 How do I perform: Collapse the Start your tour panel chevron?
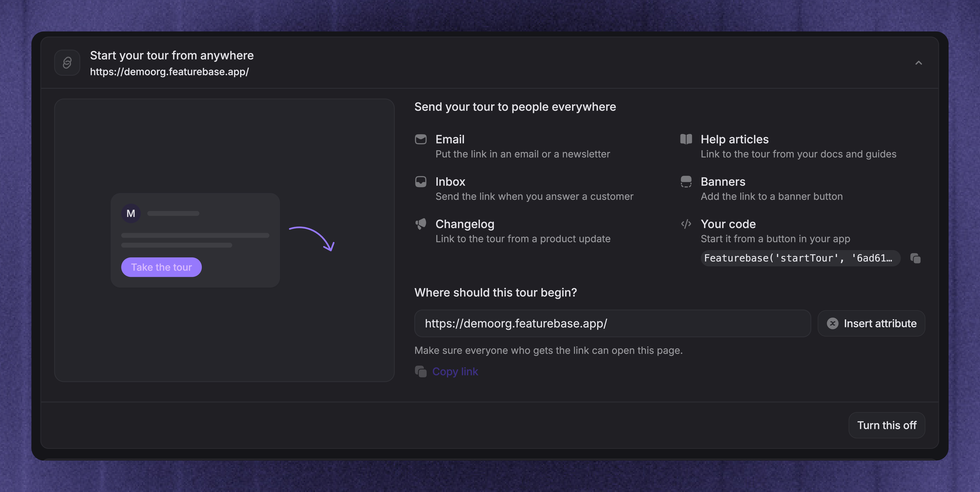[x=918, y=63]
